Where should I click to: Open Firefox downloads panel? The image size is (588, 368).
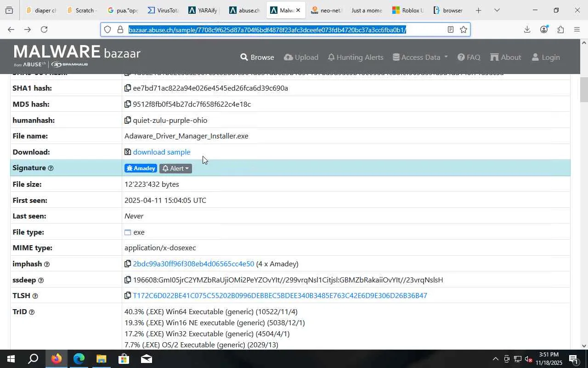click(x=527, y=29)
